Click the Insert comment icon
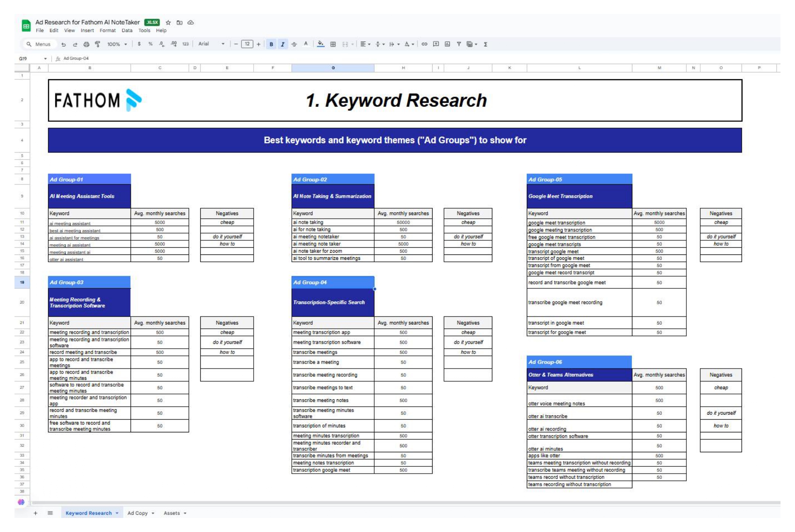Viewport: 795px width, 532px height. (x=436, y=44)
